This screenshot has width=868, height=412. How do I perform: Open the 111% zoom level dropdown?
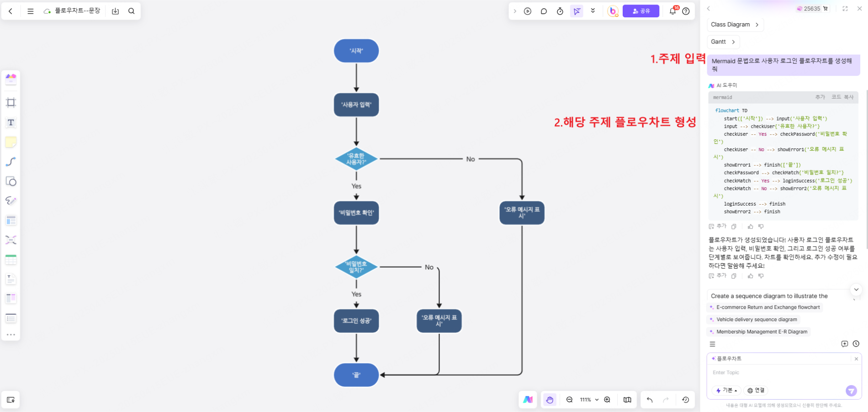(x=589, y=400)
